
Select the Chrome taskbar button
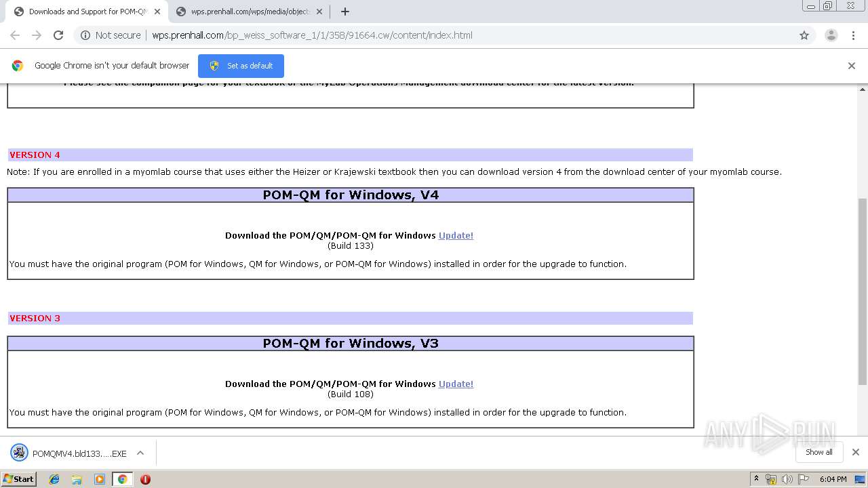click(x=123, y=479)
